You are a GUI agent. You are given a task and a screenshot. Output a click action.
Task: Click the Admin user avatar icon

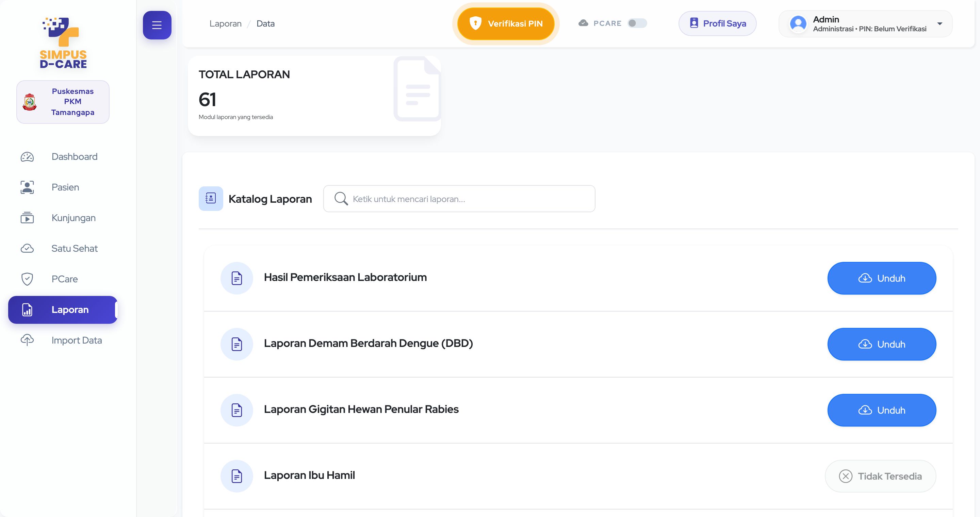pyautogui.click(x=798, y=23)
